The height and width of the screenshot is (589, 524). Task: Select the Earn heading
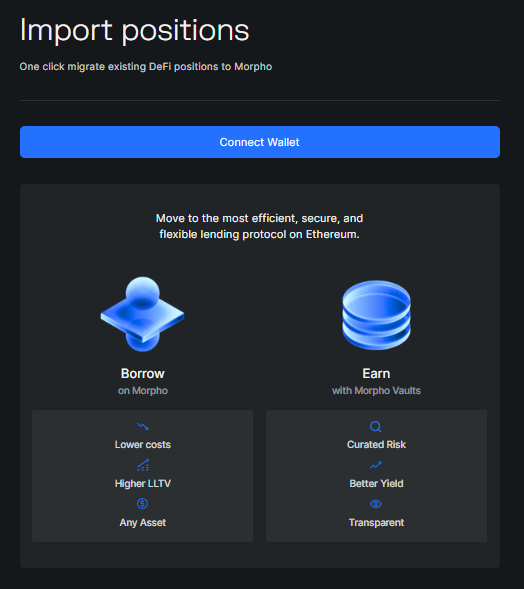coord(376,373)
